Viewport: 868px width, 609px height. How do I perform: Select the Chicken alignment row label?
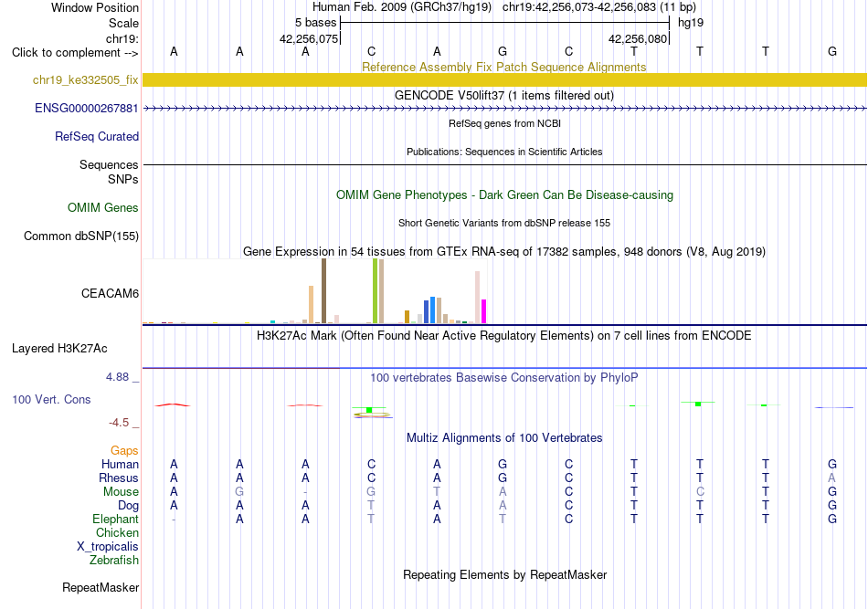pyautogui.click(x=117, y=532)
